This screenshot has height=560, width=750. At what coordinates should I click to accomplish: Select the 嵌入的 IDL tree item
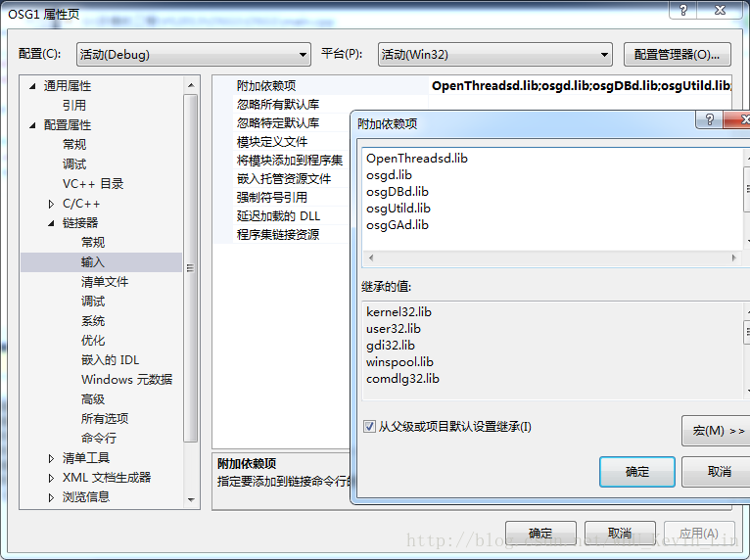[x=110, y=360]
